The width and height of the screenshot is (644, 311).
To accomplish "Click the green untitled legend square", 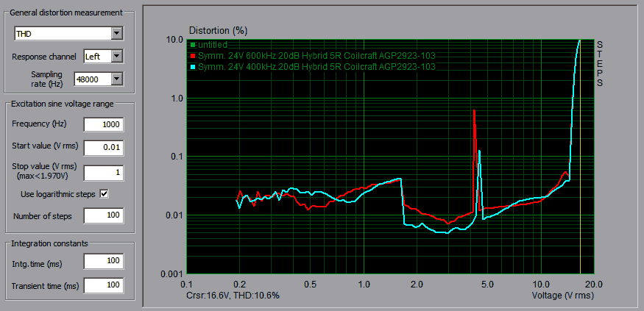I will point(193,45).
